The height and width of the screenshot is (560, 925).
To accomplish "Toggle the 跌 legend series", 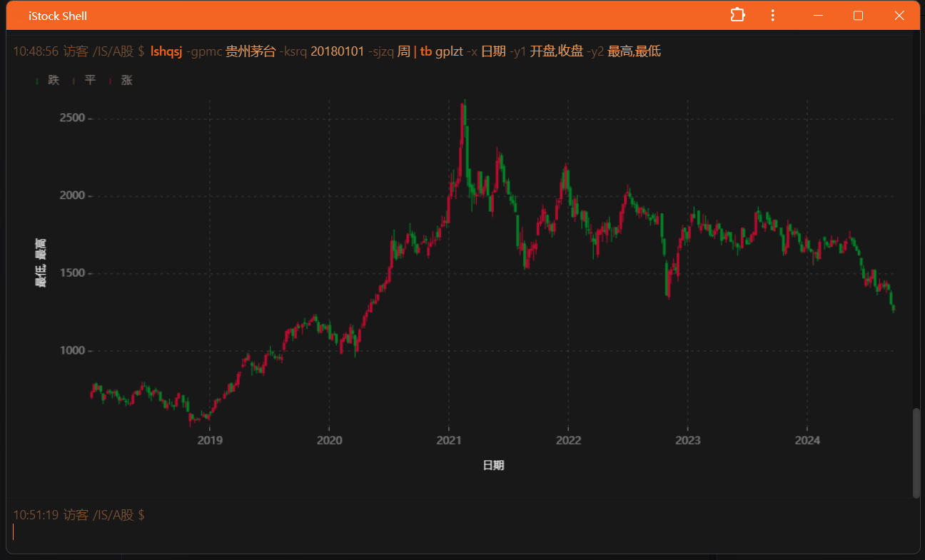I will pyautogui.click(x=48, y=80).
